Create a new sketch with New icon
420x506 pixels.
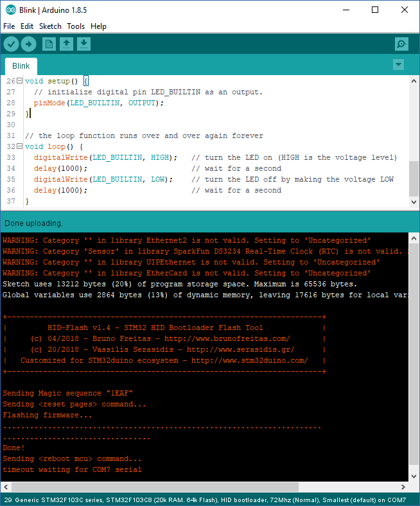pos(49,44)
